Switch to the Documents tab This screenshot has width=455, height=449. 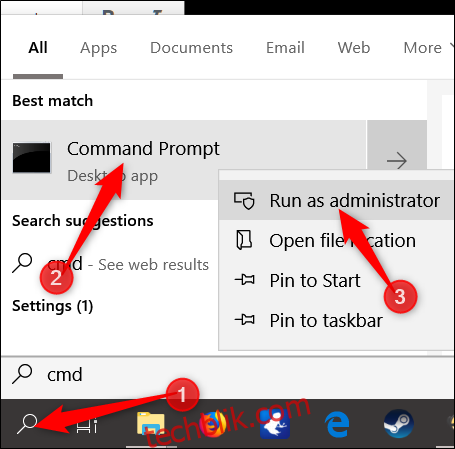pyautogui.click(x=191, y=48)
